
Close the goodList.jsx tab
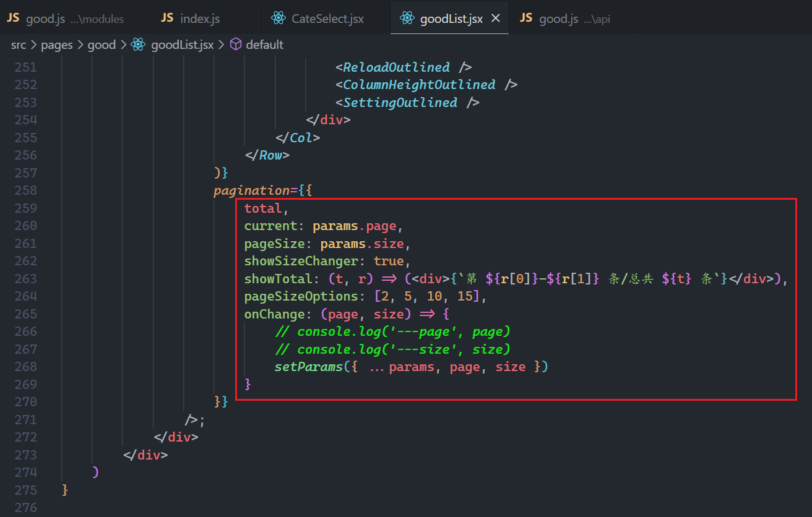495,19
